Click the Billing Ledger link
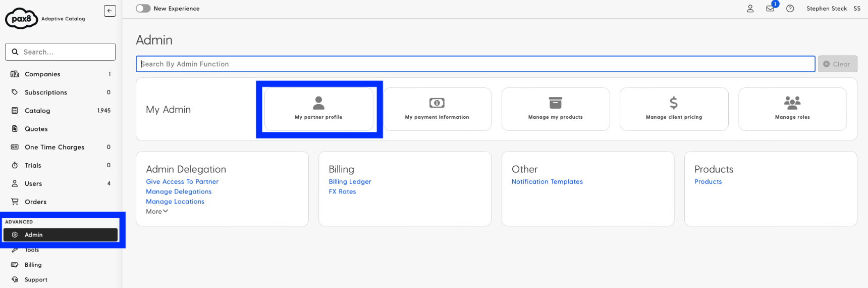This screenshot has height=288, width=868. pyautogui.click(x=350, y=181)
